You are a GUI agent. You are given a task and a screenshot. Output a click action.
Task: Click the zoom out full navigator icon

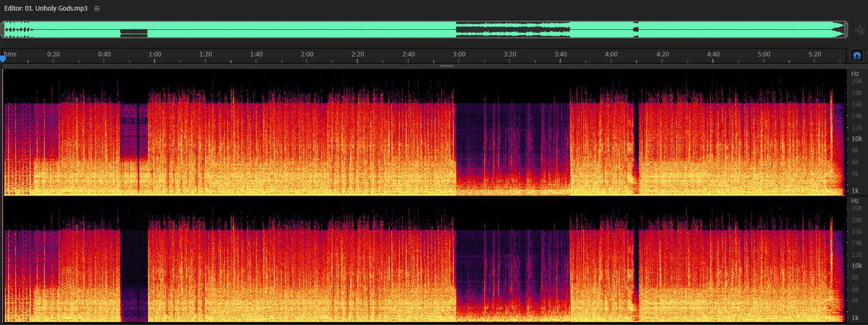point(859,30)
